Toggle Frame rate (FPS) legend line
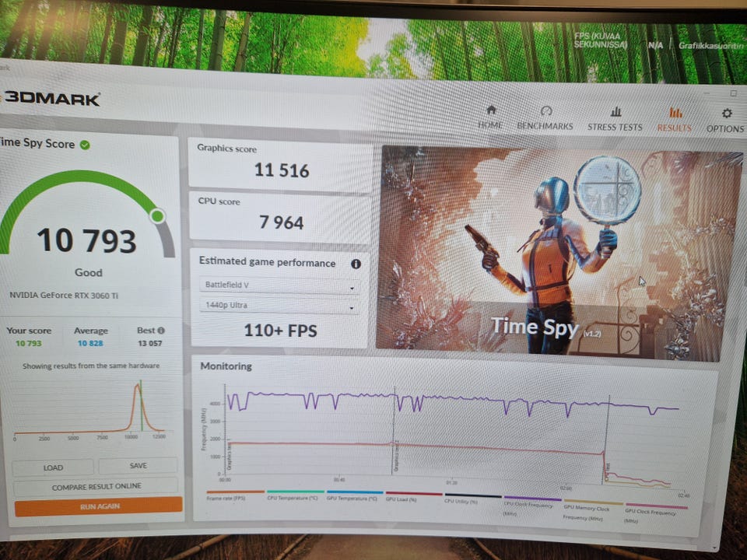 point(235,492)
